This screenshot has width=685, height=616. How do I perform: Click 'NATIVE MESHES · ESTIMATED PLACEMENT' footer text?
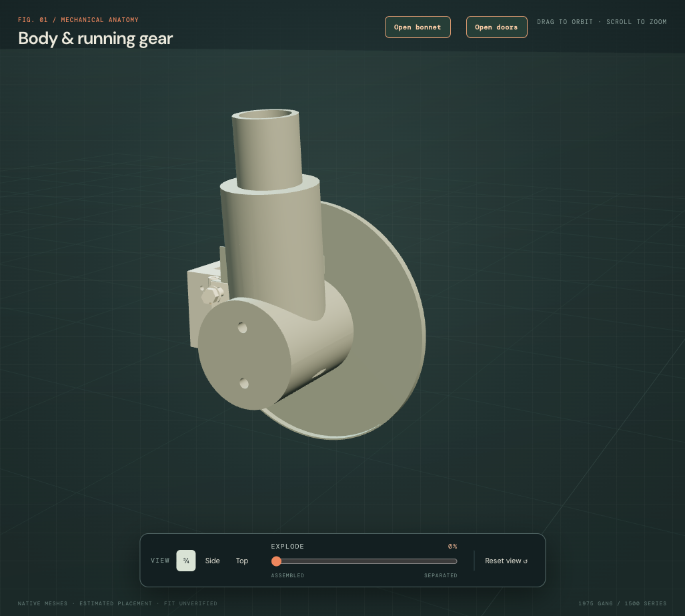pos(85,603)
